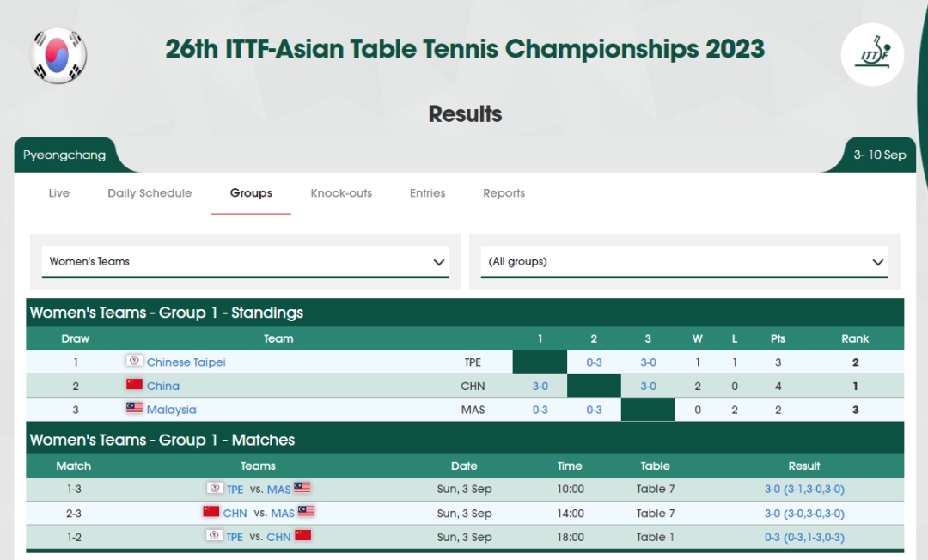Click China flag in match 2-3 row

pyautogui.click(x=211, y=512)
